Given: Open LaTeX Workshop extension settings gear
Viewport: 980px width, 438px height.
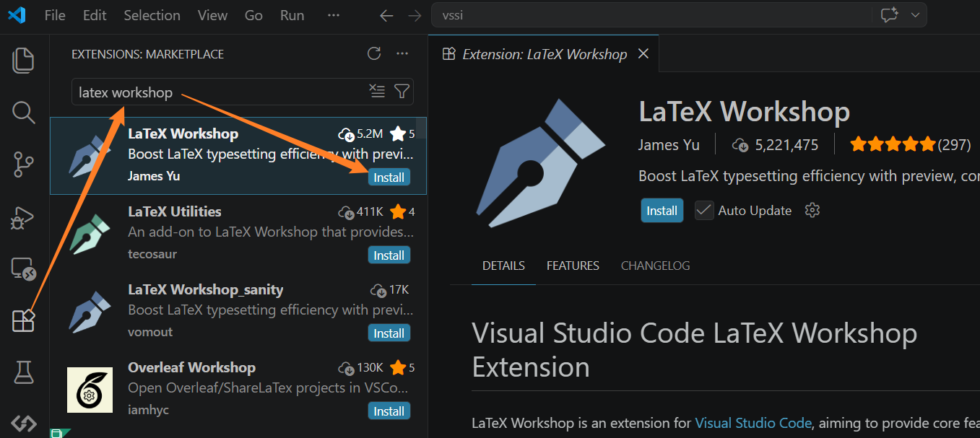Looking at the screenshot, I should (x=812, y=211).
